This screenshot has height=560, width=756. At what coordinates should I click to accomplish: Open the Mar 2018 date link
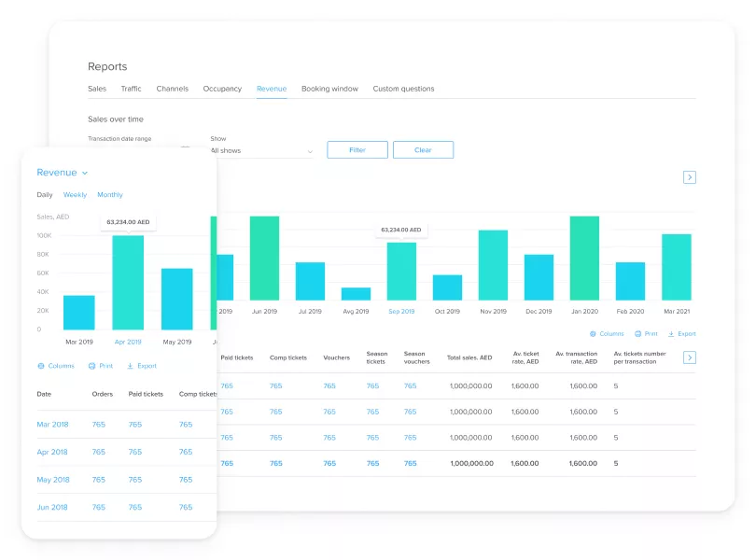(52, 425)
